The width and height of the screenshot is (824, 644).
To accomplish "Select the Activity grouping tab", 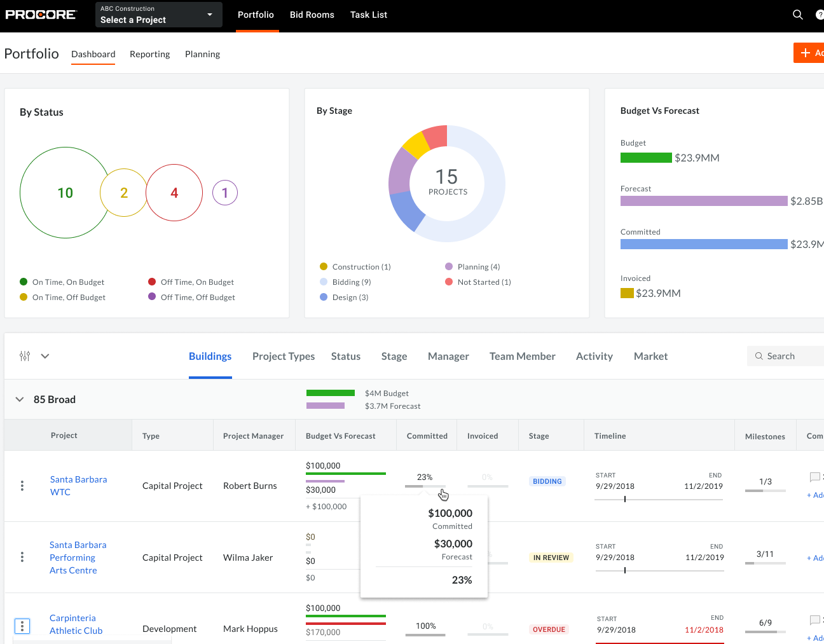I will [x=594, y=356].
